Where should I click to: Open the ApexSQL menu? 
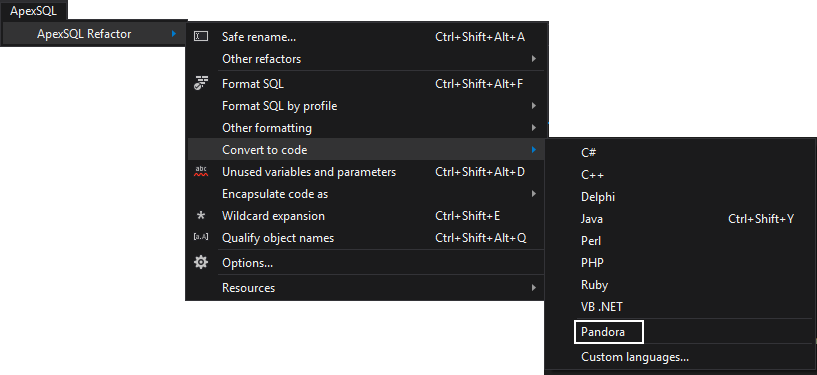pyautogui.click(x=33, y=10)
